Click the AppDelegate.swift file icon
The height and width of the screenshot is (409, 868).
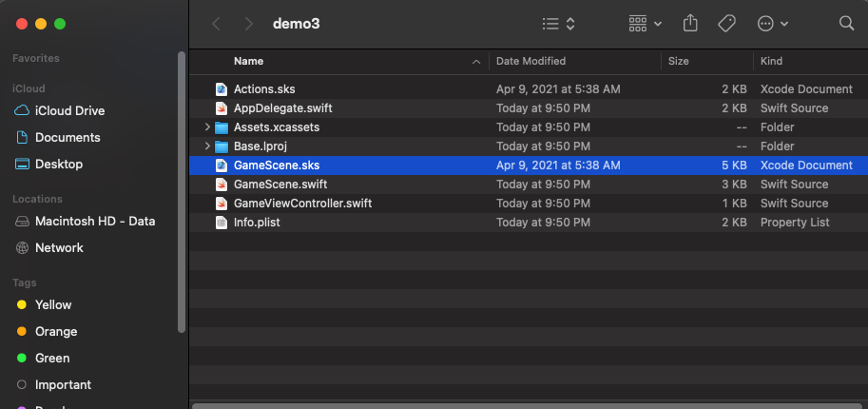[221, 108]
